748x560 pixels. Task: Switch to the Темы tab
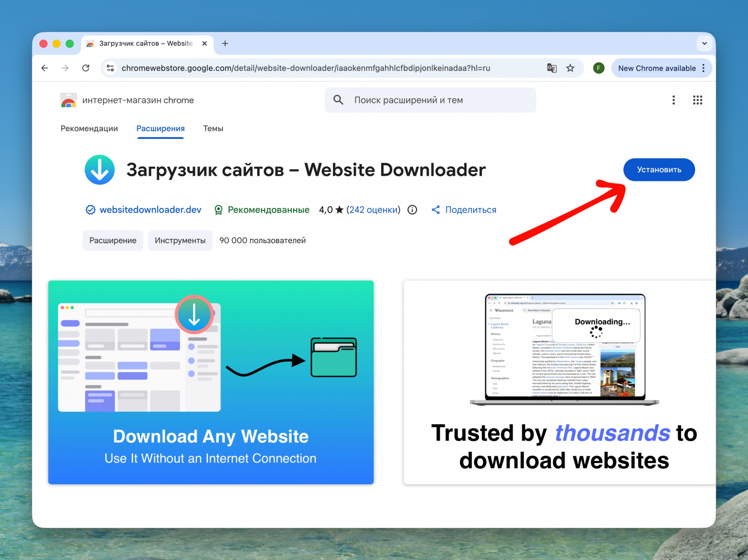213,129
